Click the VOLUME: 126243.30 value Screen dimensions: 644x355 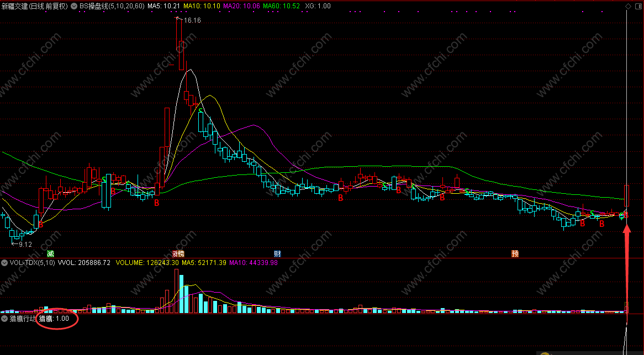pyautogui.click(x=147, y=263)
